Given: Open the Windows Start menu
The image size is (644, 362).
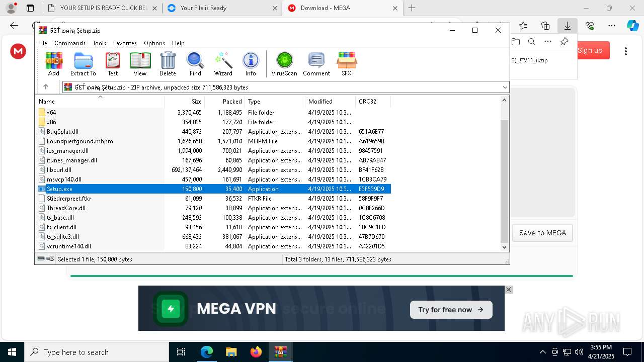Looking at the screenshot, I should [x=12, y=352].
